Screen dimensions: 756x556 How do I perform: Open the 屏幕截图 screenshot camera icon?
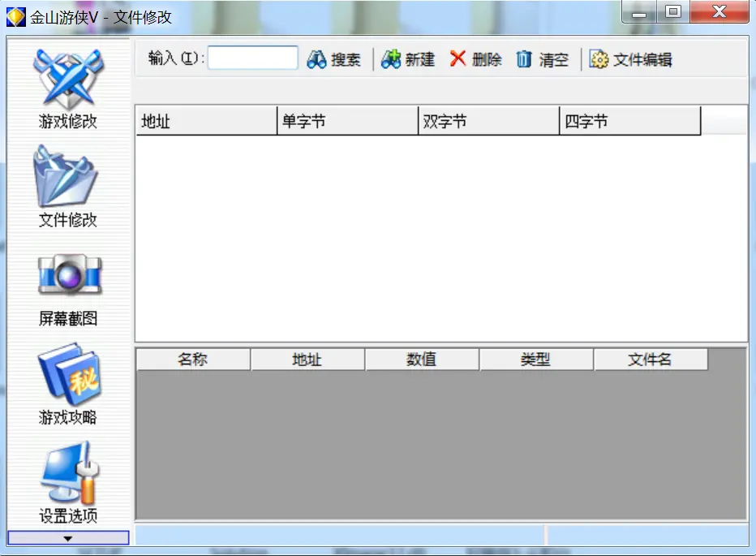tap(67, 278)
